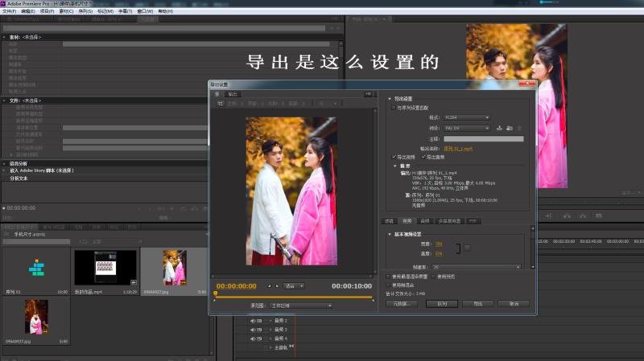Screen dimensions: 644x361
Task: Select the 我的作品.mp4 thumbnail
Action: [x=105, y=268]
